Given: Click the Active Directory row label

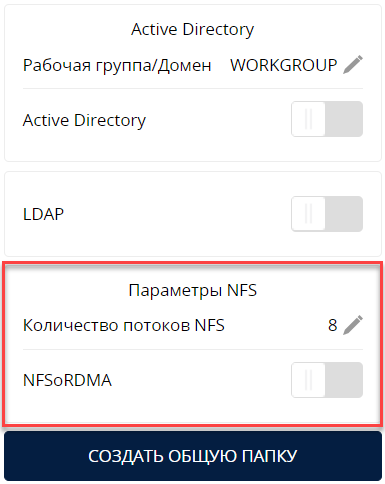Looking at the screenshot, I should [84, 120].
